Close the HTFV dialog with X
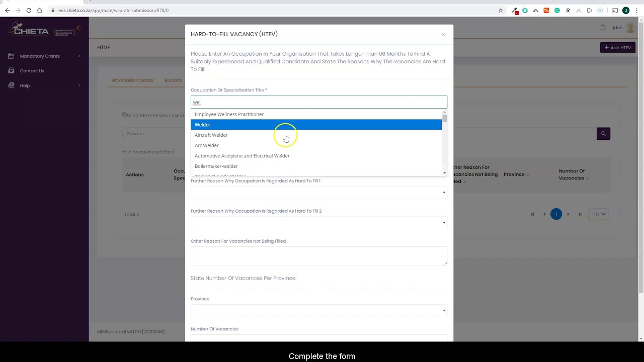The width and height of the screenshot is (644, 362). pos(443,35)
